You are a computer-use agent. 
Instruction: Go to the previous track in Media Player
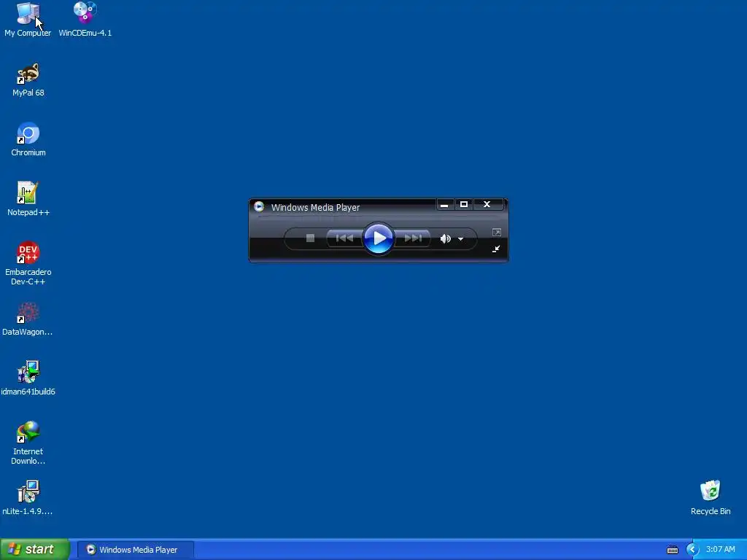344,238
